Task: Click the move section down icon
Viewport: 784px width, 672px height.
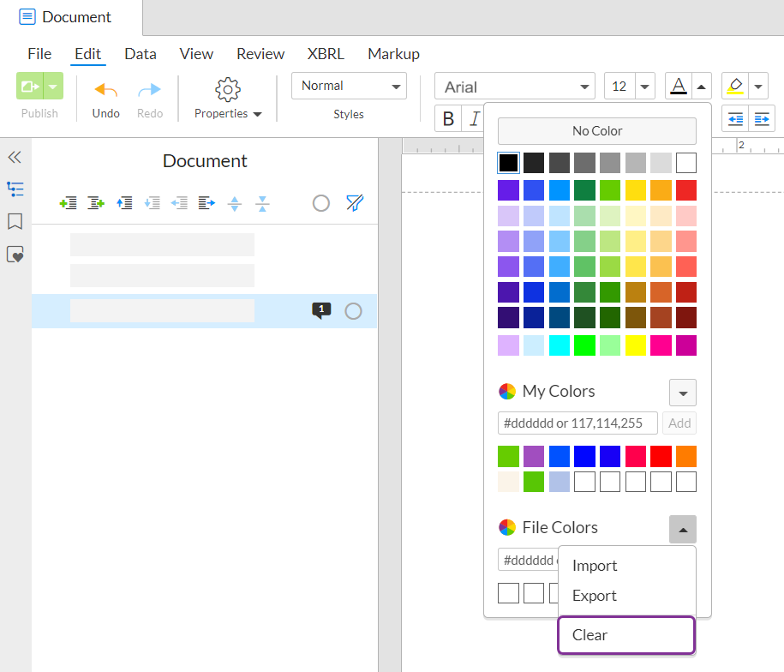Action: pyautogui.click(x=152, y=203)
